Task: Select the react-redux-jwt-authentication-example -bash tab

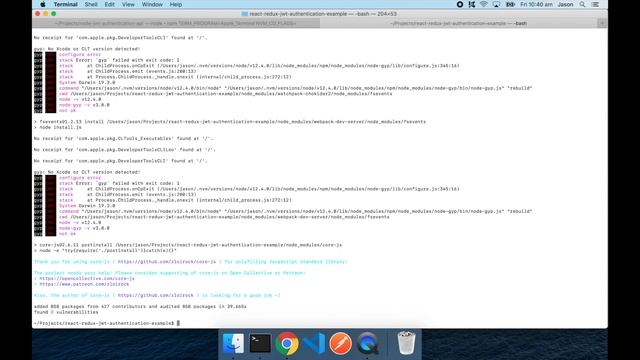Action: pos(458,23)
